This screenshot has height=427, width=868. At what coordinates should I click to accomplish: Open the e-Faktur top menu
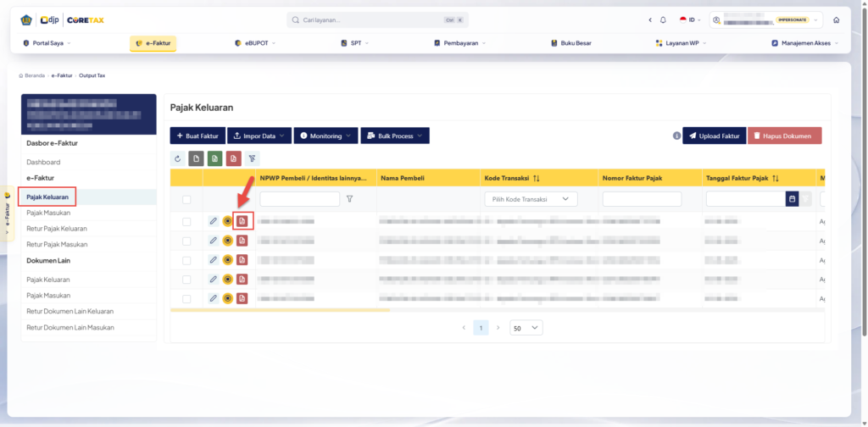153,43
